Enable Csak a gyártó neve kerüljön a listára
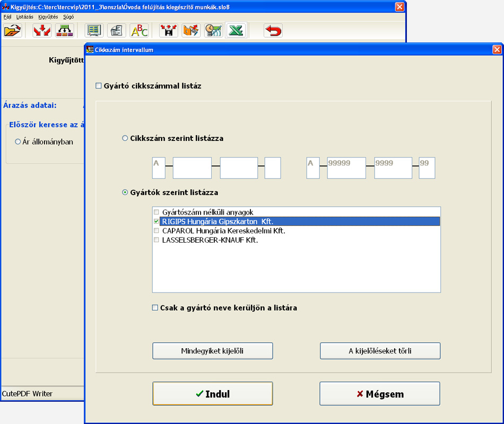Viewport: 504px width, 424px height. pyautogui.click(x=155, y=308)
